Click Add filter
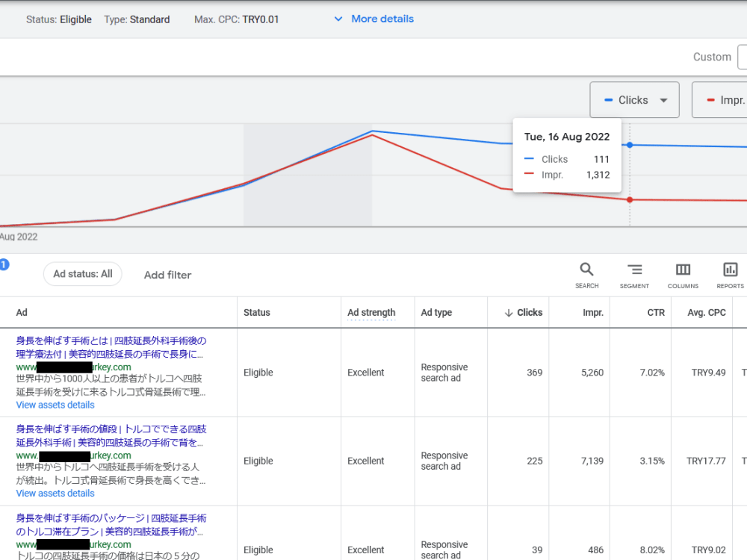This screenshot has width=747, height=560. tap(167, 275)
